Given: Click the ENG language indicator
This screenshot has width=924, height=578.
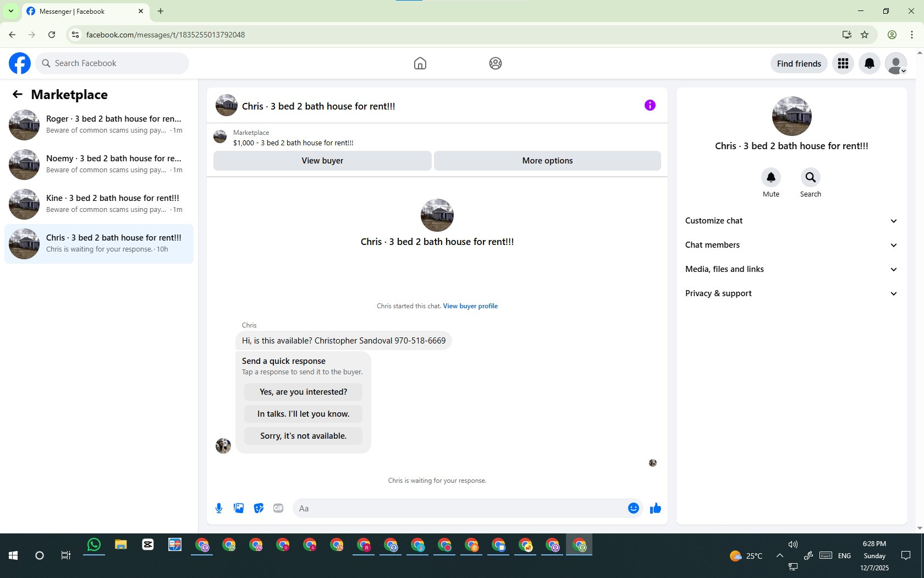Looking at the screenshot, I should click(x=845, y=555).
